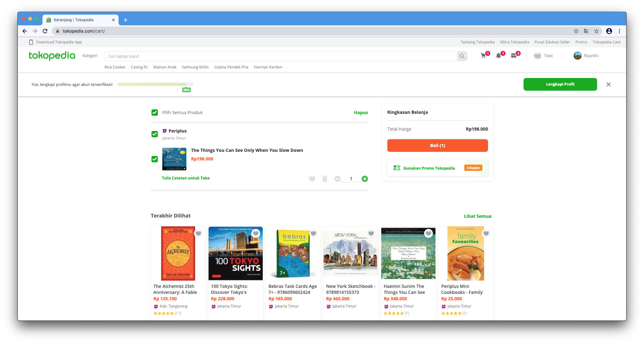Open Riyanthi profile avatar
Screen dimensions: 644x344
pos(578,56)
